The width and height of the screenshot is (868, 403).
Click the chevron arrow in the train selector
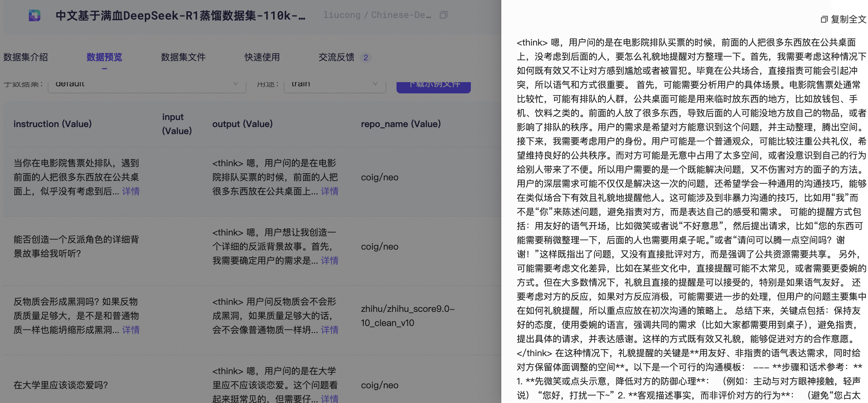[x=375, y=84]
